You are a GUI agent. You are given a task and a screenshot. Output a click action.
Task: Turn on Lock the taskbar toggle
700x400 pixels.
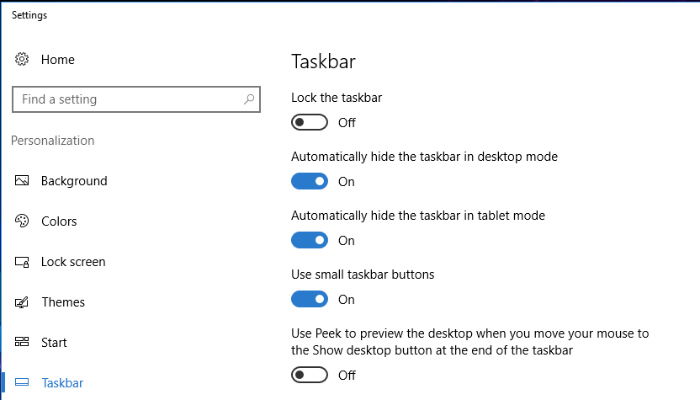[x=309, y=122]
